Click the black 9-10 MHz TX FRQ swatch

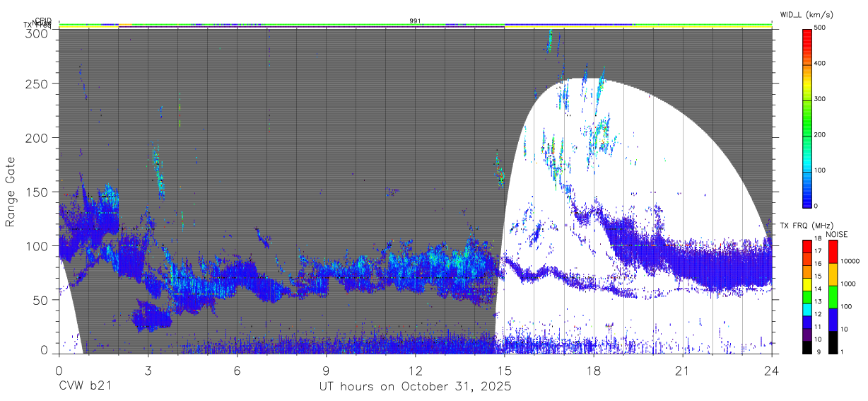(807, 347)
